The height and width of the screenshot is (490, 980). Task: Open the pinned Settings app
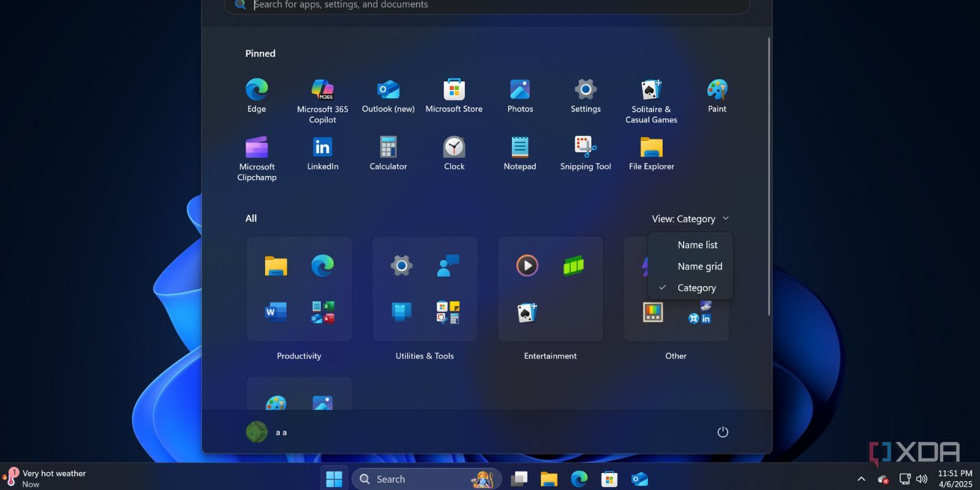tap(586, 96)
